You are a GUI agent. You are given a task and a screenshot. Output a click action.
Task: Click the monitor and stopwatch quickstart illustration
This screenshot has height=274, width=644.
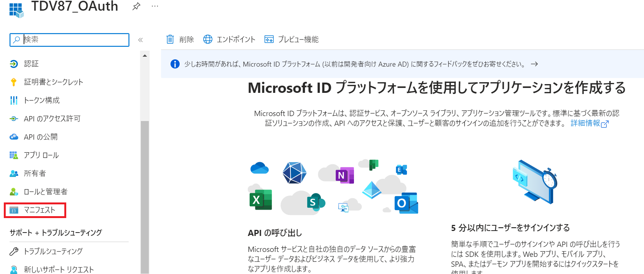(535, 182)
